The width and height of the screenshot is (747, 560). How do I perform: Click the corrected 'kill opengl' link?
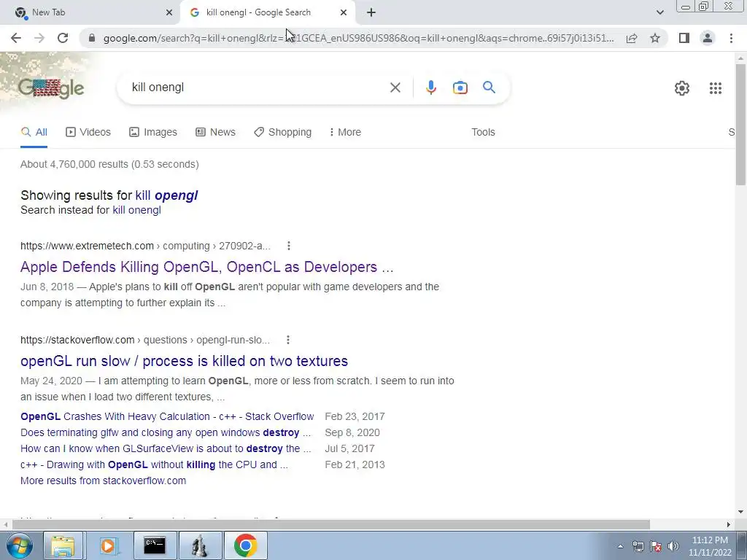point(166,195)
